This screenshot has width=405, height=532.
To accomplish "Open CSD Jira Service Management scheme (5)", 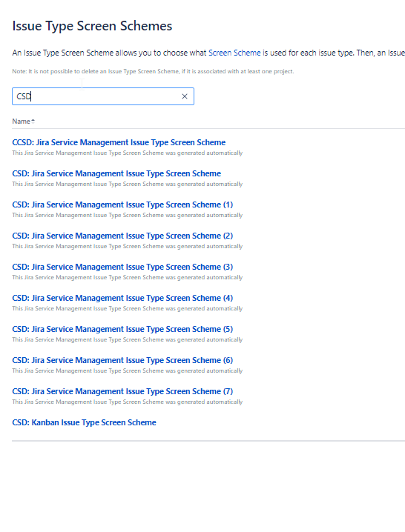I will click(x=122, y=329).
